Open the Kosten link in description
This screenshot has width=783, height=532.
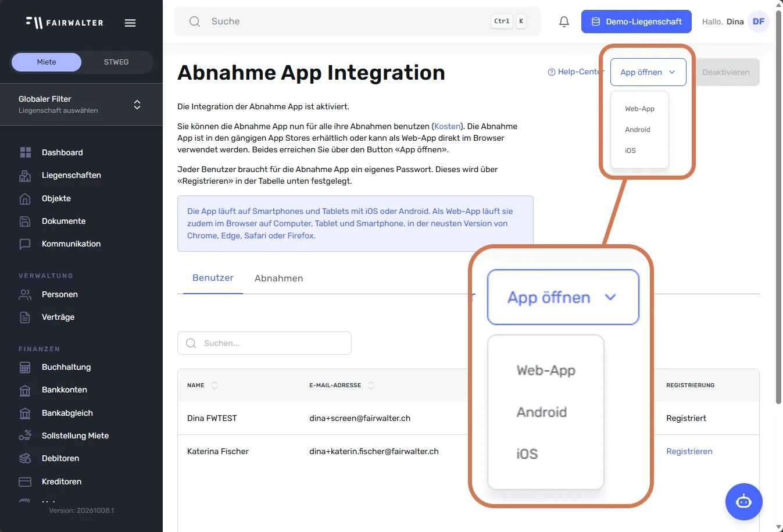point(448,126)
